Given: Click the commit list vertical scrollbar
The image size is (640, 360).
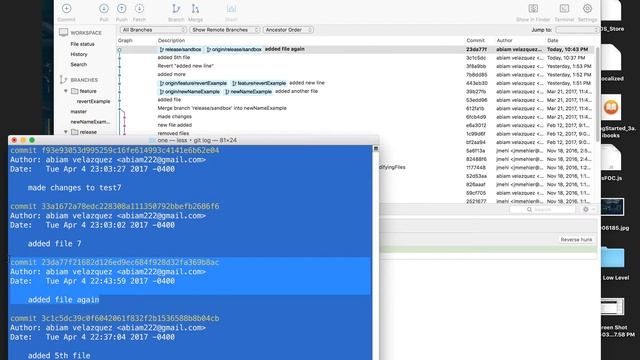Looking at the screenshot, I should pos(597,94).
